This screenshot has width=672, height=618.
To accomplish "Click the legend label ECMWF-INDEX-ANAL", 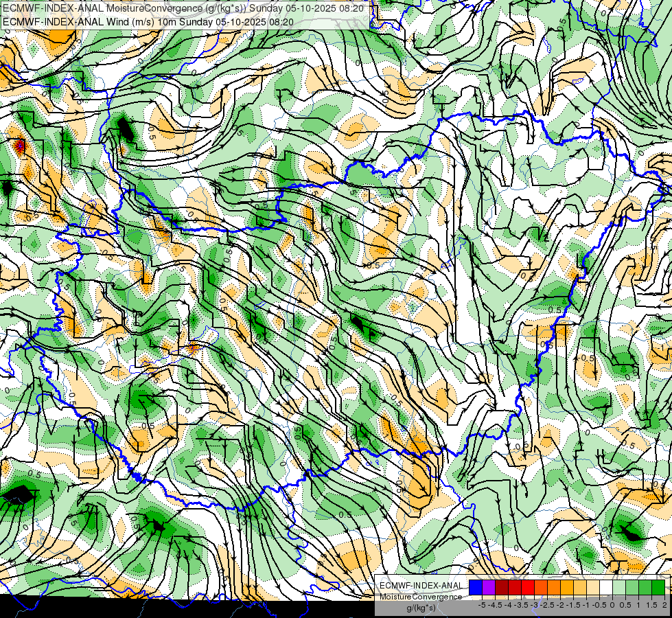I will point(421,586).
